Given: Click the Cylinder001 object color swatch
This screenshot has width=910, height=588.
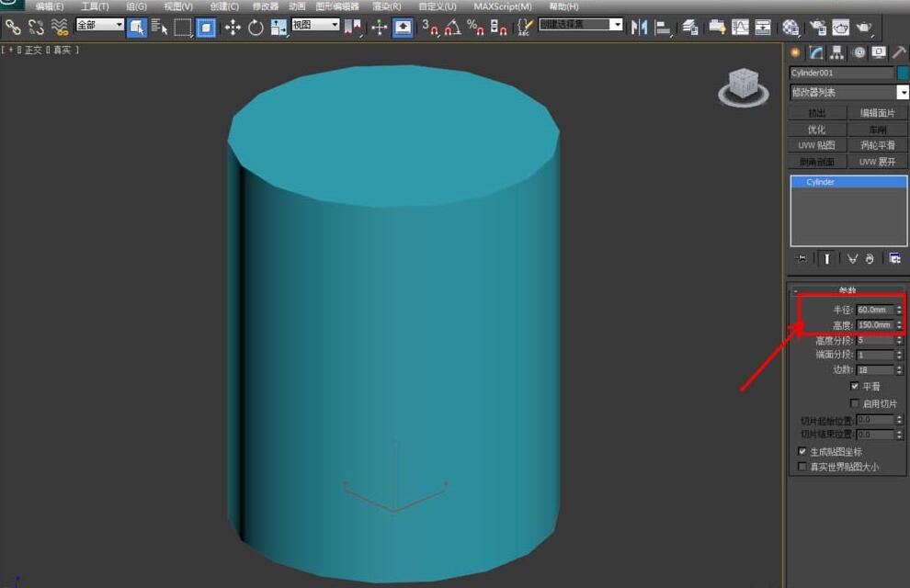Looking at the screenshot, I should [903, 73].
